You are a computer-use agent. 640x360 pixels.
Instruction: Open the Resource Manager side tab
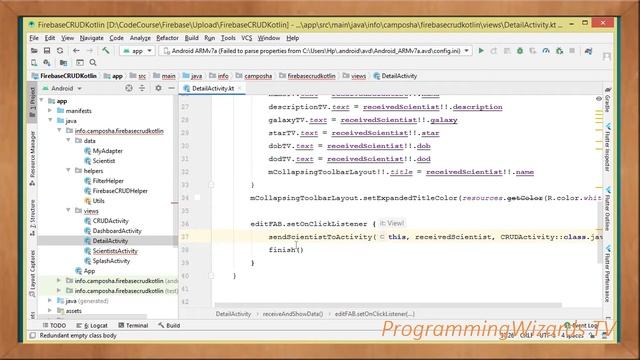click(33, 157)
